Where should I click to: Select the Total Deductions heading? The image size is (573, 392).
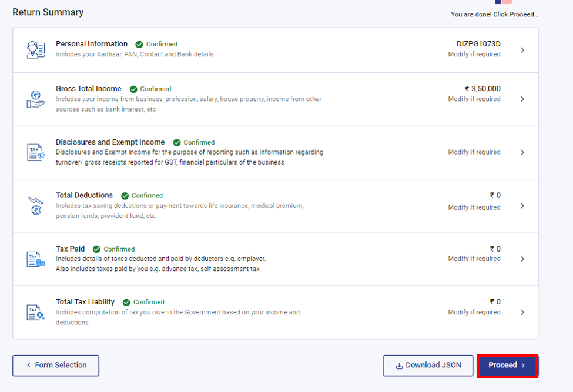pos(84,195)
